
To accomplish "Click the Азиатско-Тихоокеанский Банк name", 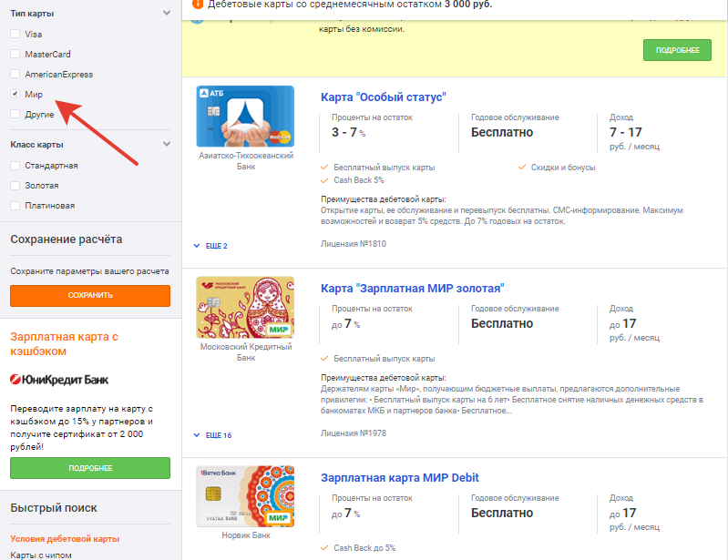I will pyautogui.click(x=246, y=161).
